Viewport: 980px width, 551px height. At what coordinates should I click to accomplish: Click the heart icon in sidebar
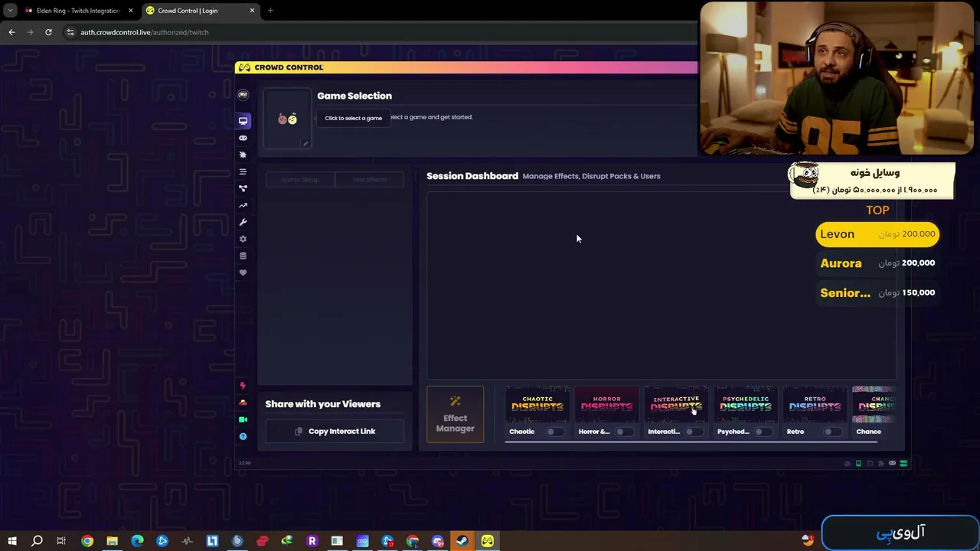(x=243, y=272)
